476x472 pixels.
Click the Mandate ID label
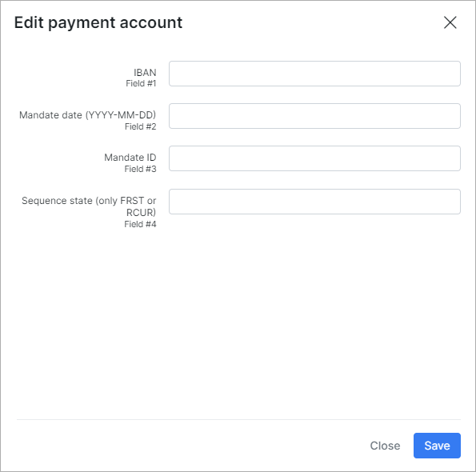(130, 158)
